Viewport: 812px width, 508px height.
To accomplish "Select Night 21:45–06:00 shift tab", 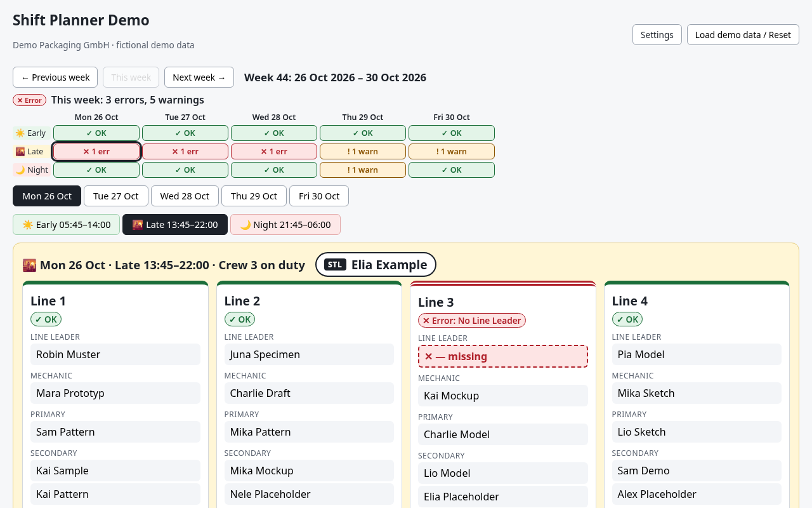I will pyautogui.click(x=285, y=225).
